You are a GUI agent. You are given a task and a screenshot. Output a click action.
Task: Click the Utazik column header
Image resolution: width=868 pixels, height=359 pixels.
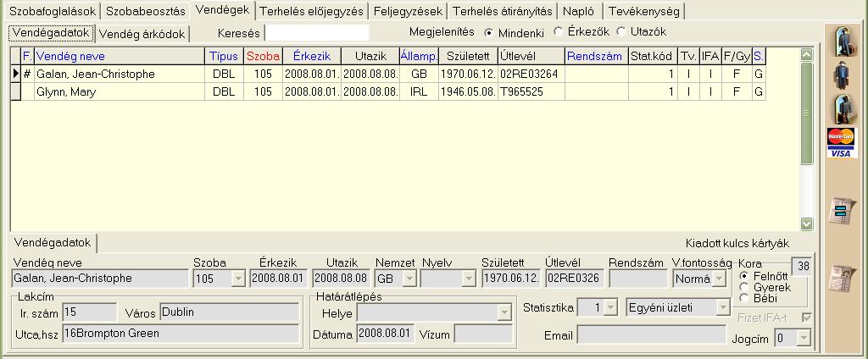click(x=370, y=56)
